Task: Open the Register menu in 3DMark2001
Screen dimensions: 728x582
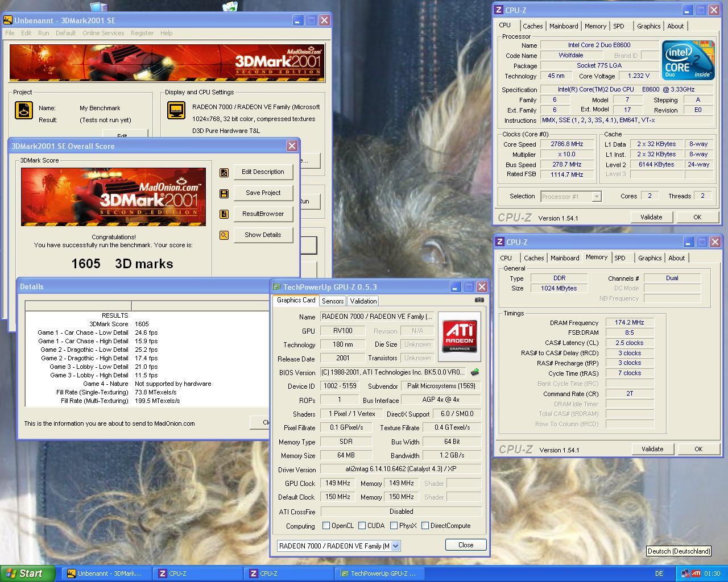Action: [142, 33]
